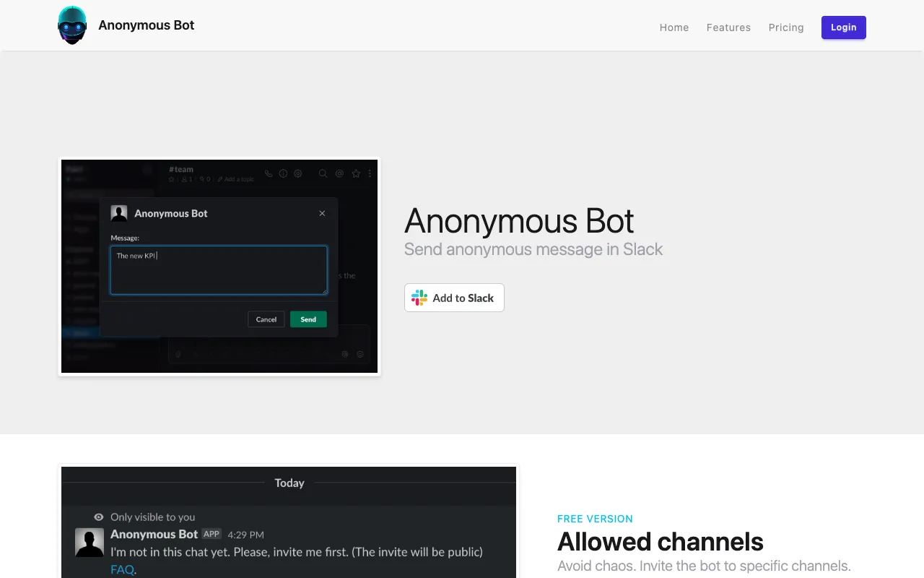
Task: Click the call phone icon in the #team header
Action: [269, 173]
